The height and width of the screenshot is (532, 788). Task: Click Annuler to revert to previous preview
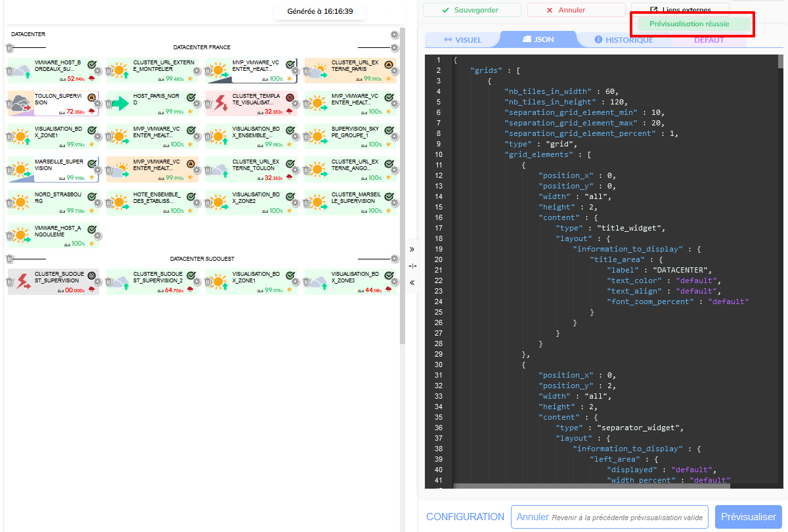click(x=609, y=517)
